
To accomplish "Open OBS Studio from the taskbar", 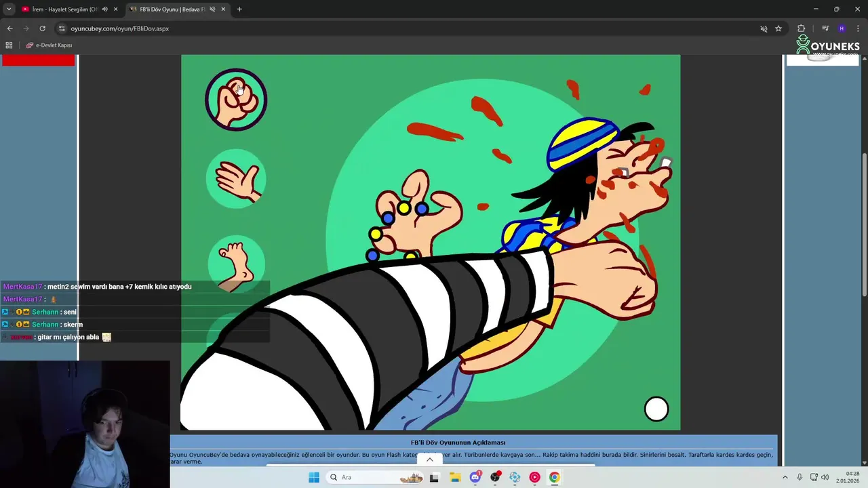I will (x=495, y=477).
